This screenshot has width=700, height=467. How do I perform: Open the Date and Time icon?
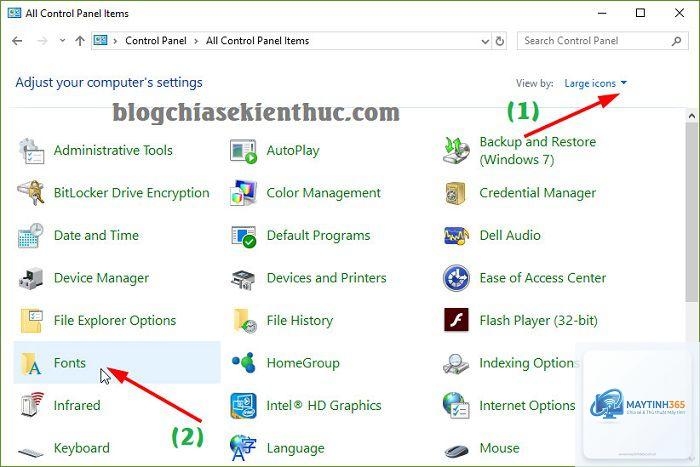[30, 235]
